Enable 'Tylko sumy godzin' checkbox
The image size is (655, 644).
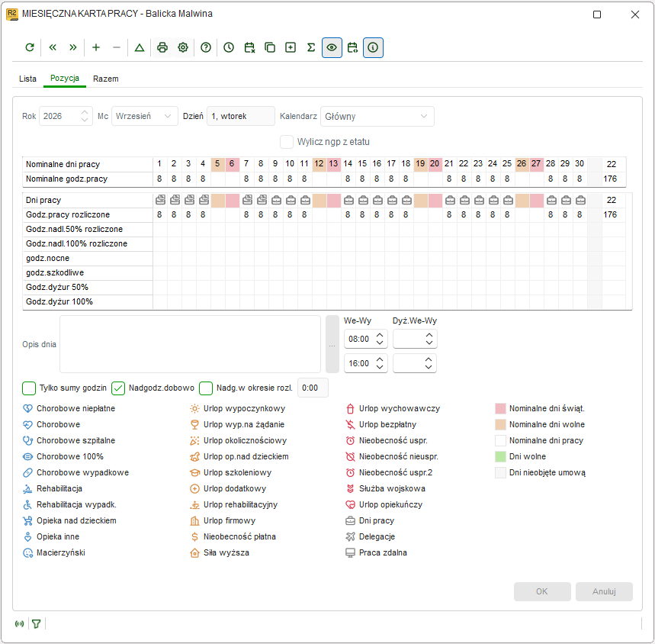tap(29, 388)
